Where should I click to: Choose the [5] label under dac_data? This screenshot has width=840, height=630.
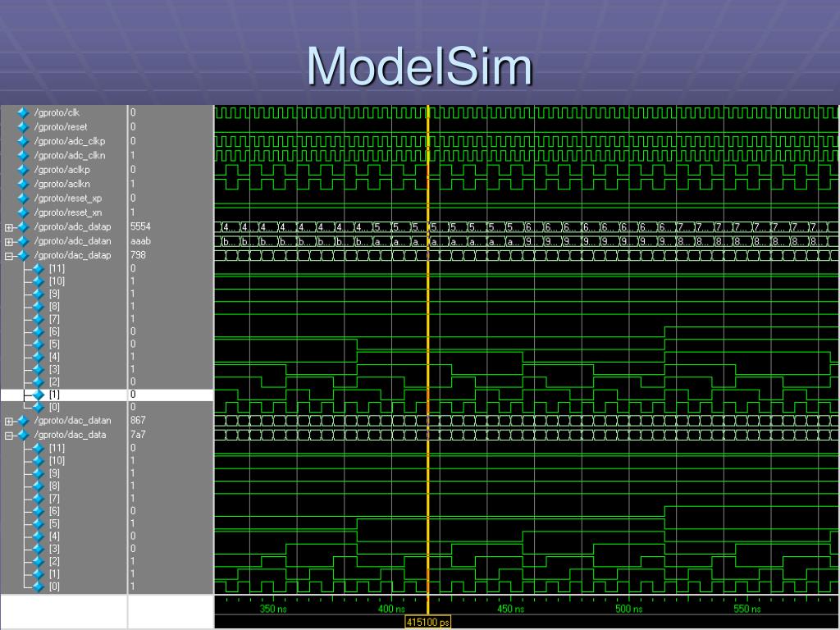coord(54,523)
